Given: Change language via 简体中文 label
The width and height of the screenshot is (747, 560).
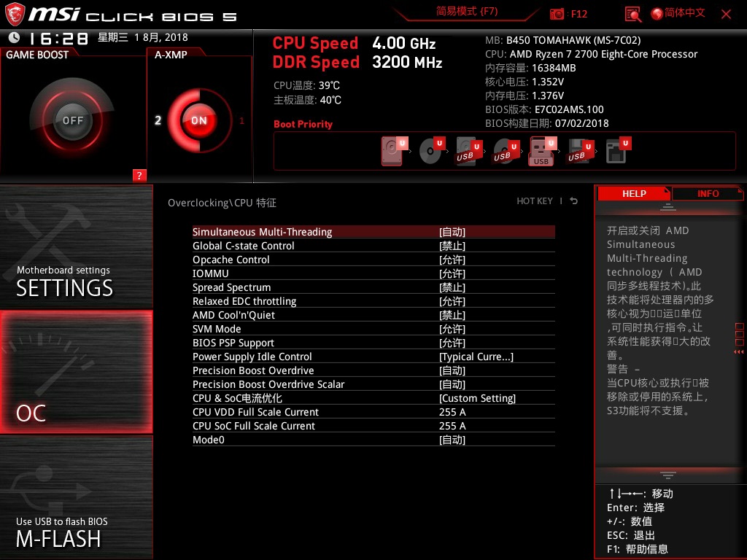Looking at the screenshot, I should 684,13.
